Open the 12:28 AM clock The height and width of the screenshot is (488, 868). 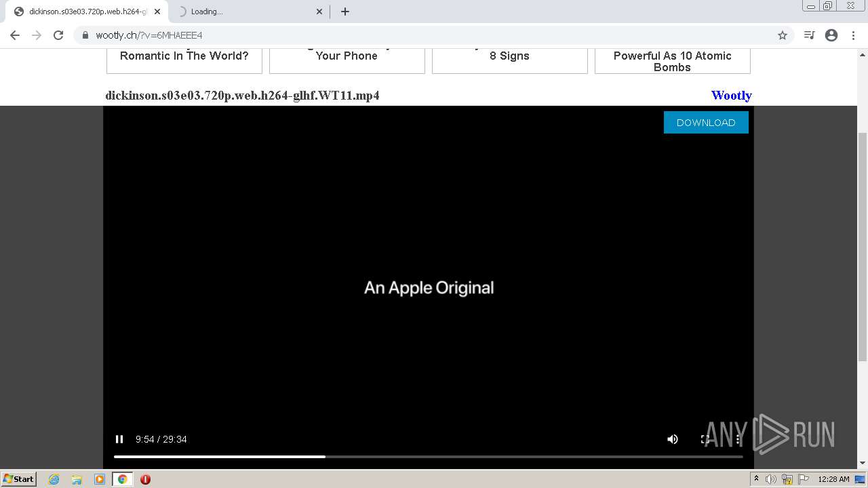833,479
